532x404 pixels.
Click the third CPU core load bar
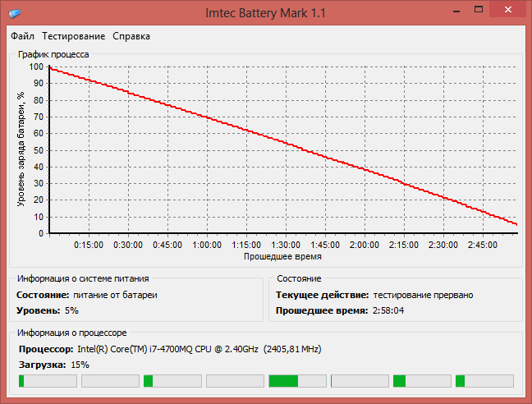[172, 381]
